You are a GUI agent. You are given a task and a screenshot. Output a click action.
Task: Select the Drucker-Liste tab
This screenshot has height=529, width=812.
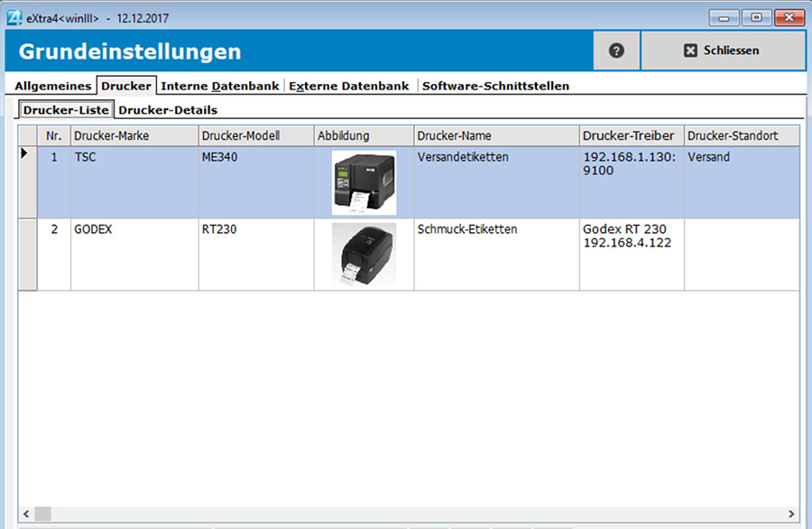(x=64, y=109)
